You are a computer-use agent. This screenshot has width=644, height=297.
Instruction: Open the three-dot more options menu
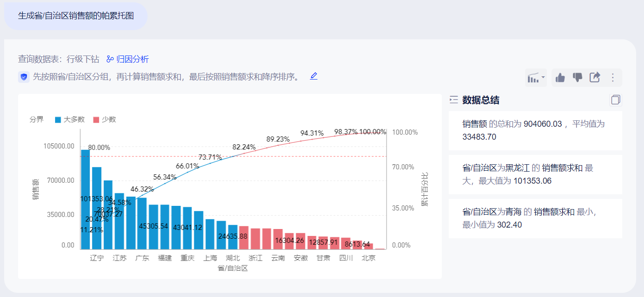pos(613,78)
